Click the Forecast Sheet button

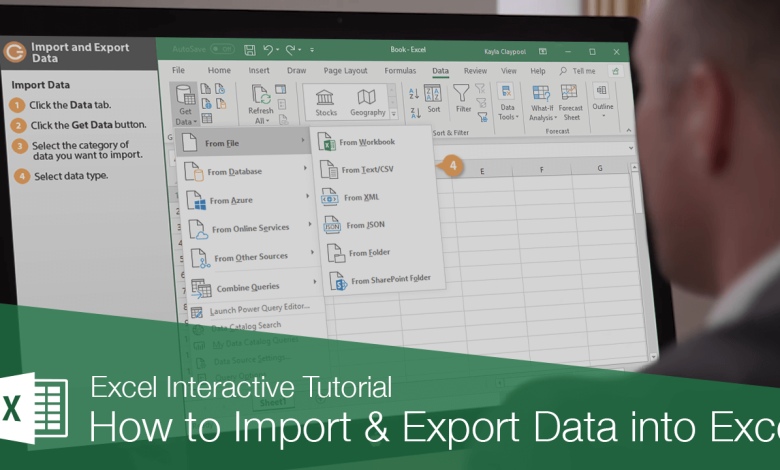(x=570, y=102)
